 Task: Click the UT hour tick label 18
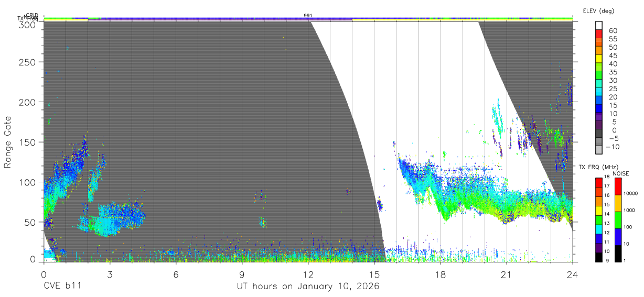(x=441, y=274)
